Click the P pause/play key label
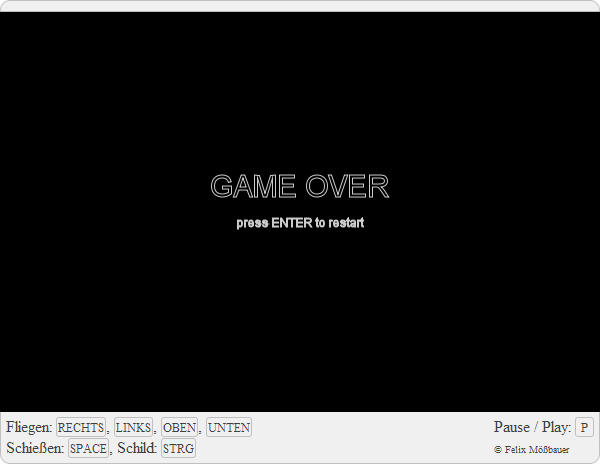 pos(584,427)
